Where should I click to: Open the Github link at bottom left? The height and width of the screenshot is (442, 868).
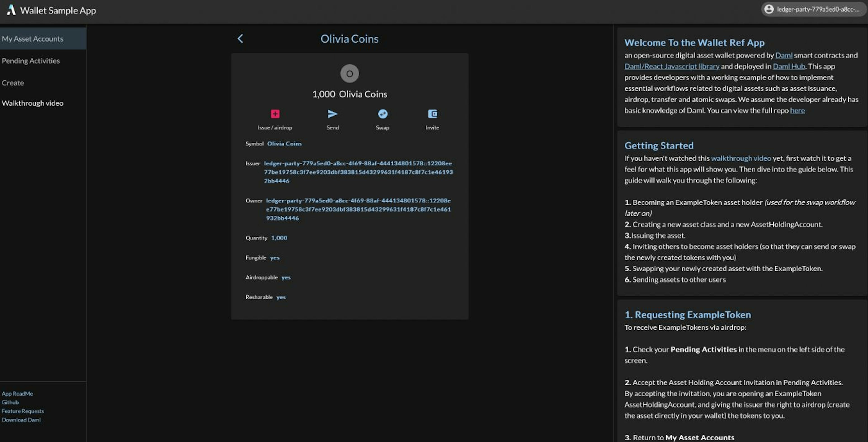click(x=10, y=402)
